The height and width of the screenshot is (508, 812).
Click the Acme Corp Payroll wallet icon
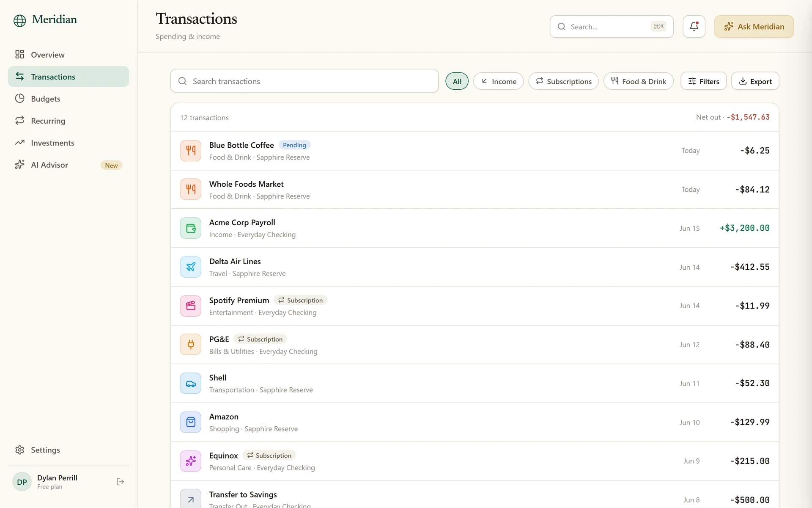click(191, 228)
